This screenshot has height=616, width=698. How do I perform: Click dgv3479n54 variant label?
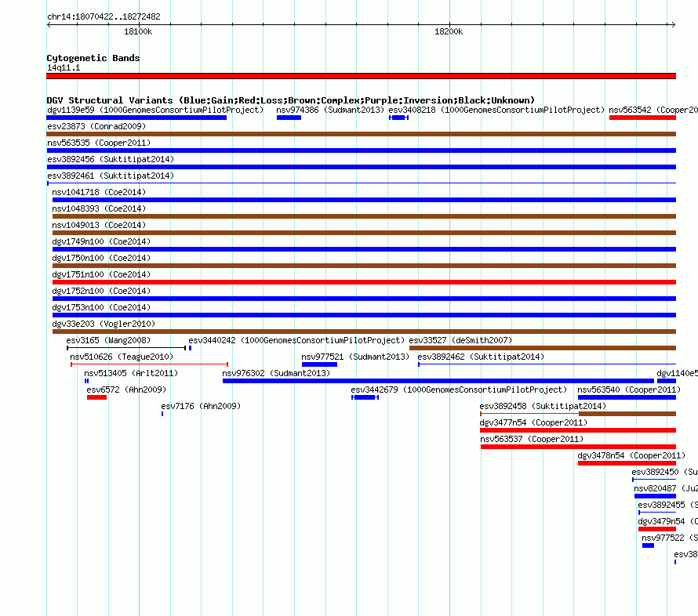point(667,521)
